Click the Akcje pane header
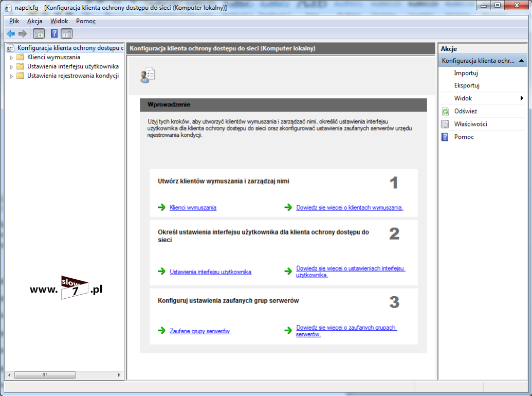The height and width of the screenshot is (396, 532). [483, 48]
